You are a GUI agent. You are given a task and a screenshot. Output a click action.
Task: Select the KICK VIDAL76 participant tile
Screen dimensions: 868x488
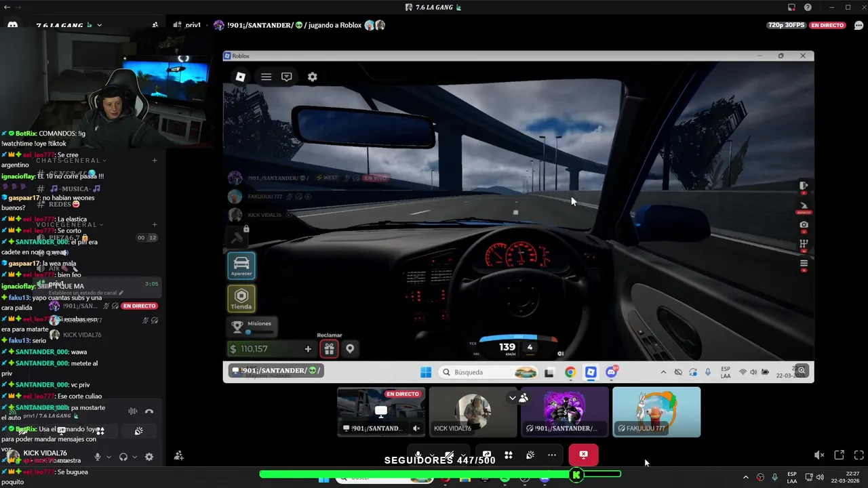pyautogui.click(x=473, y=412)
